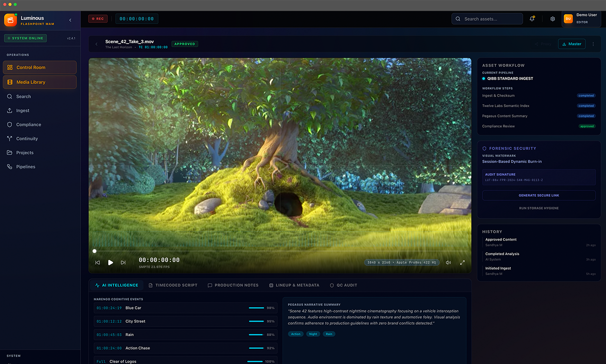The height and width of the screenshot is (364, 606).
Task: Click the Rain tag chip under summary
Action: click(x=329, y=334)
